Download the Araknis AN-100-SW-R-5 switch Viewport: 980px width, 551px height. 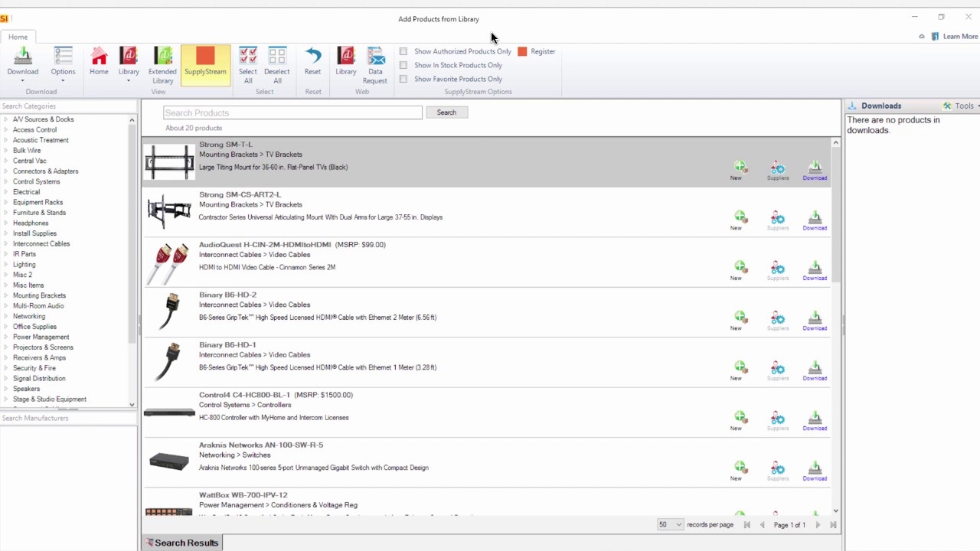pyautogui.click(x=815, y=471)
